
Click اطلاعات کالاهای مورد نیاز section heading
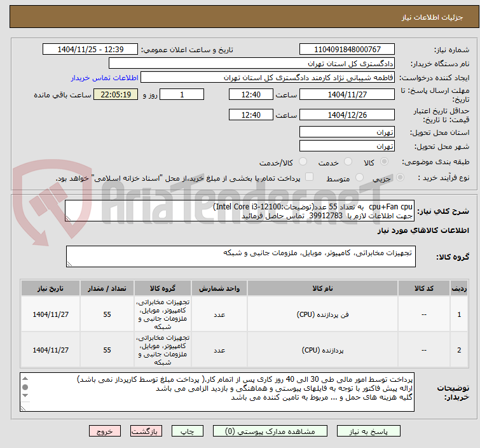tap(423, 230)
